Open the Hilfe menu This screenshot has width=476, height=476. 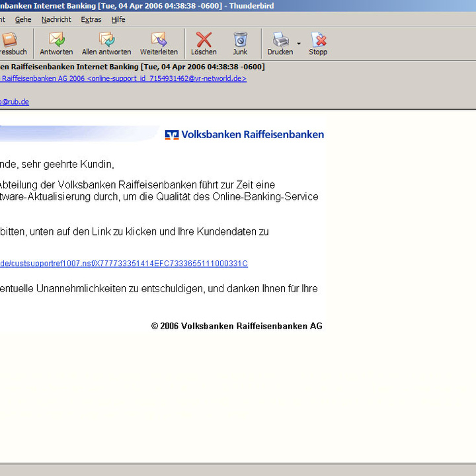coord(118,20)
